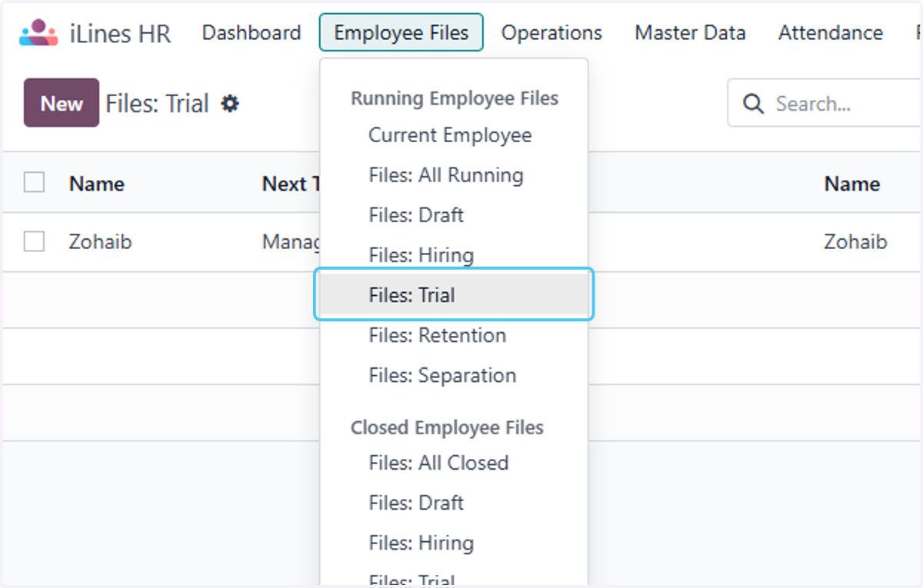The image size is (923, 588).
Task: Click the iLines HR logo icon
Action: pos(38,33)
